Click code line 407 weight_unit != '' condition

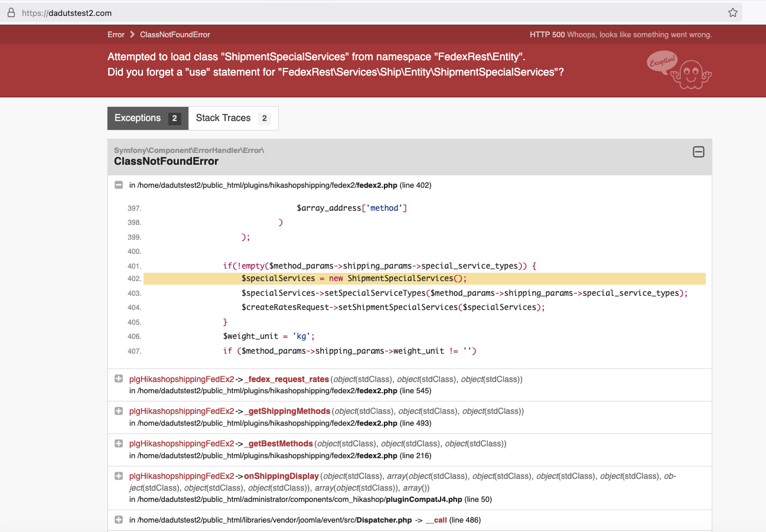coord(350,351)
